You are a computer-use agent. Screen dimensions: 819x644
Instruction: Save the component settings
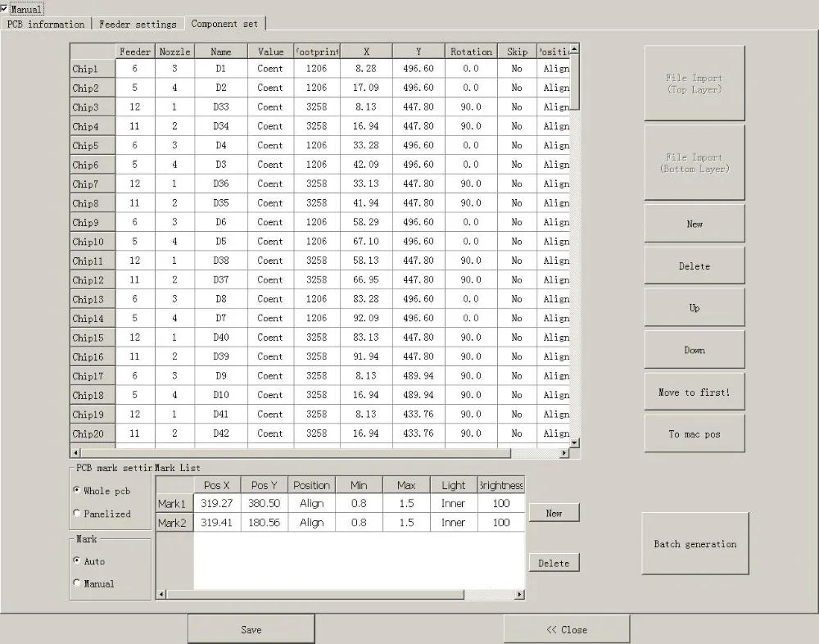(251, 629)
